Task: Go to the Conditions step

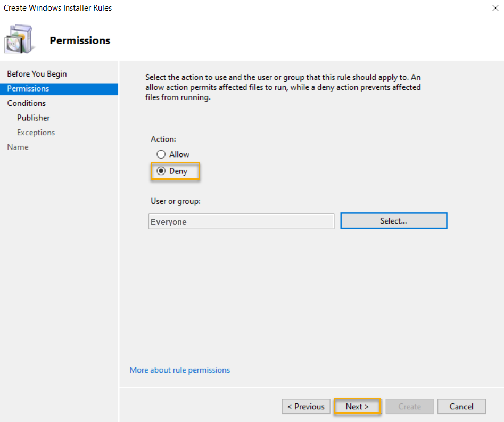Action: point(26,103)
